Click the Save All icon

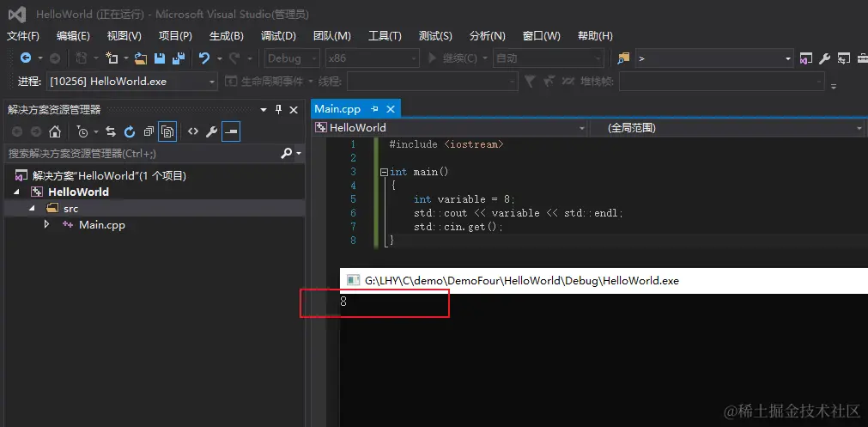(x=179, y=58)
